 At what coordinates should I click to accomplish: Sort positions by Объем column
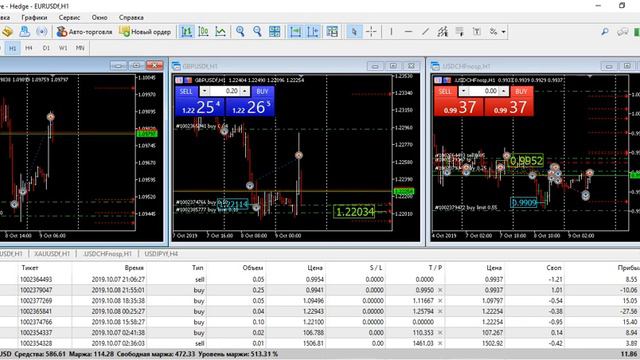click(253, 268)
